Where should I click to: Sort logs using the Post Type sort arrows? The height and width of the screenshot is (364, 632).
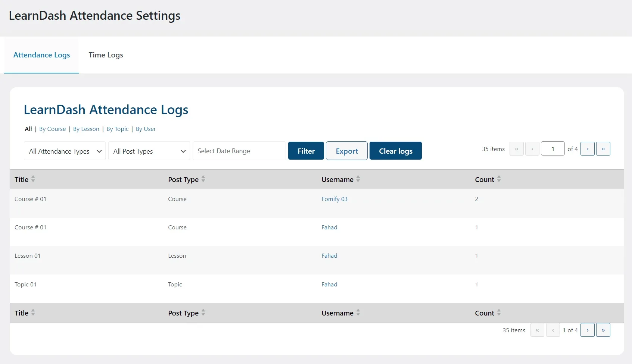203,179
